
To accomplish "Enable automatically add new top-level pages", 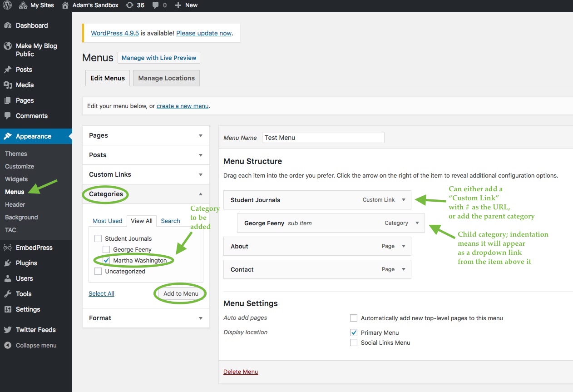I will tap(354, 318).
